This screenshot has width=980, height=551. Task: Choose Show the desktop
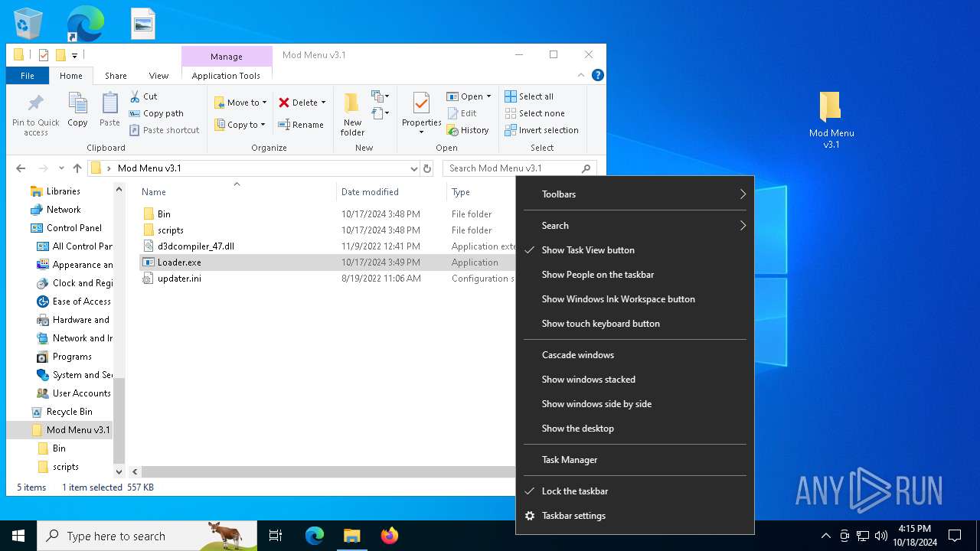(635, 429)
